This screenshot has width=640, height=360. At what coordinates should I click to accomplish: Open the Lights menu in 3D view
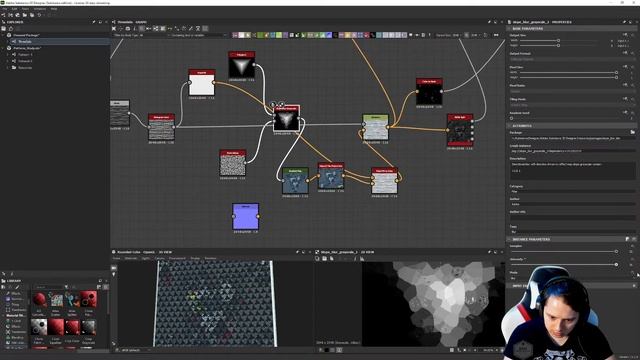pyautogui.click(x=146, y=258)
